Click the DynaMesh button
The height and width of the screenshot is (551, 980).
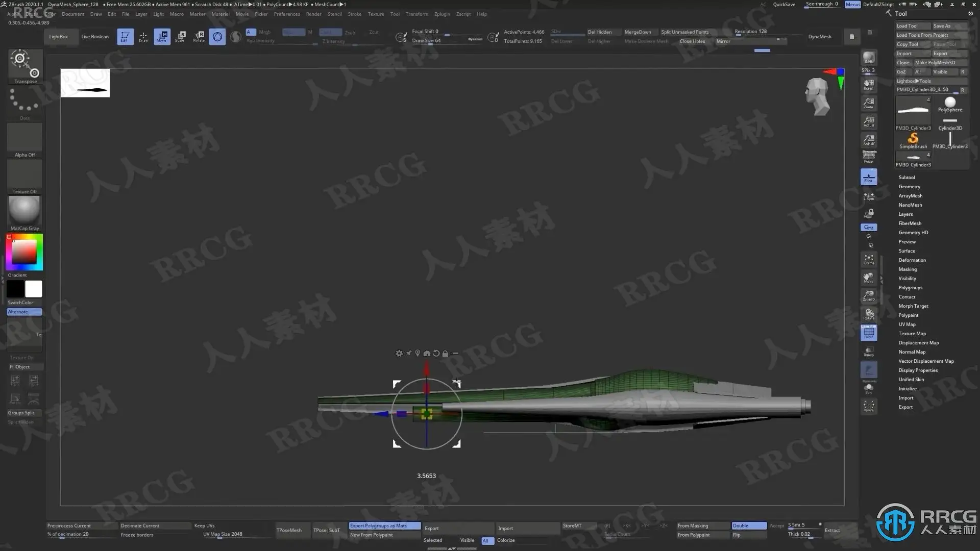pyautogui.click(x=819, y=37)
